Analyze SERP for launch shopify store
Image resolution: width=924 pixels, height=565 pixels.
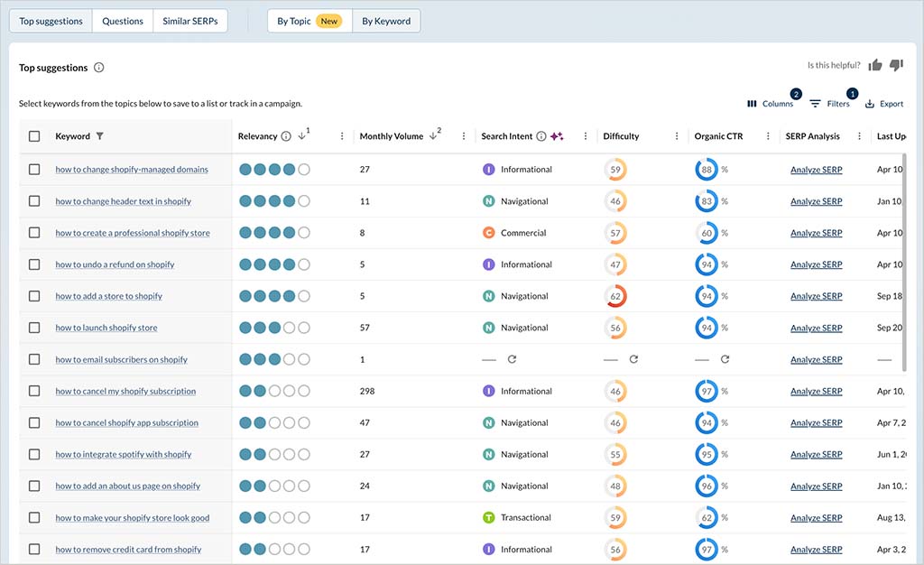[816, 328]
